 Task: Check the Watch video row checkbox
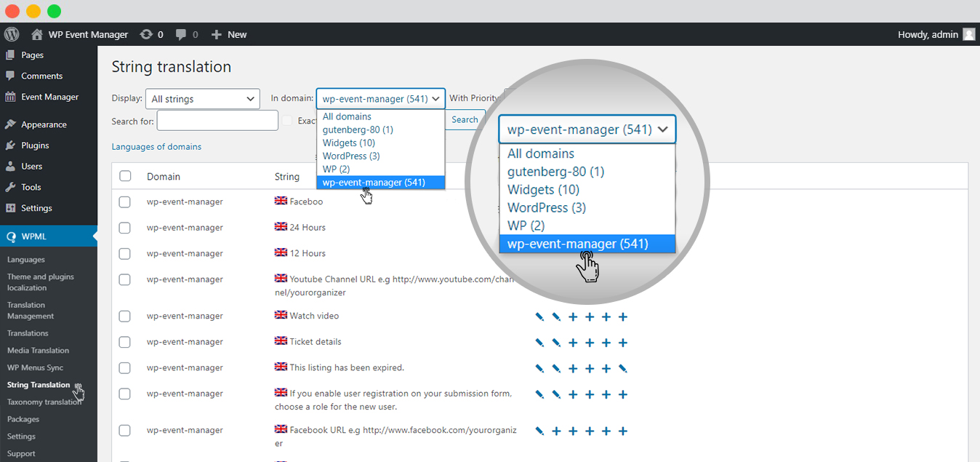125,316
